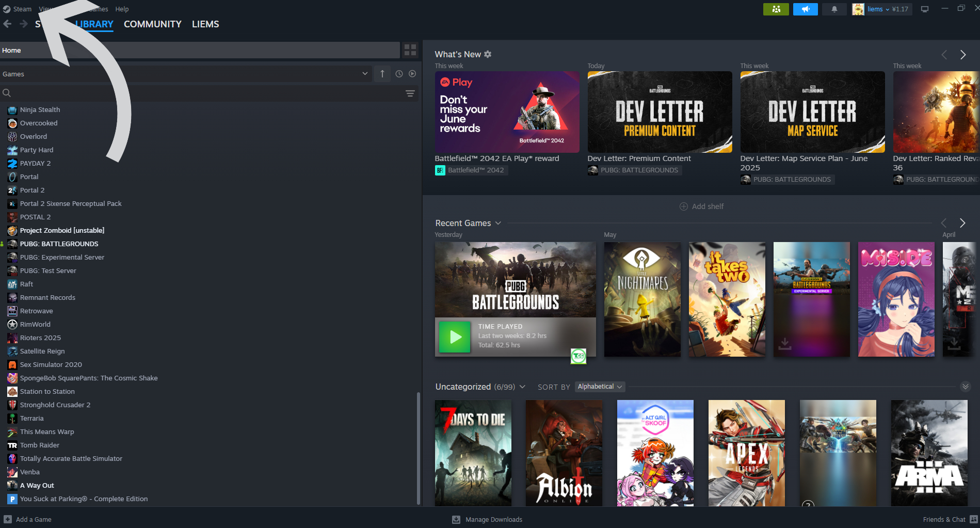
Task: Click the Add shelf button
Action: click(x=701, y=206)
